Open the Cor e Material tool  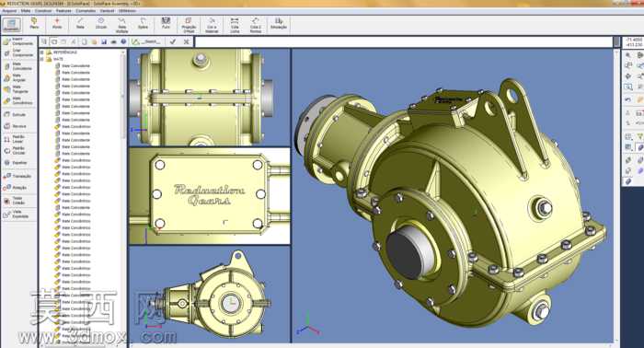pos(212,25)
